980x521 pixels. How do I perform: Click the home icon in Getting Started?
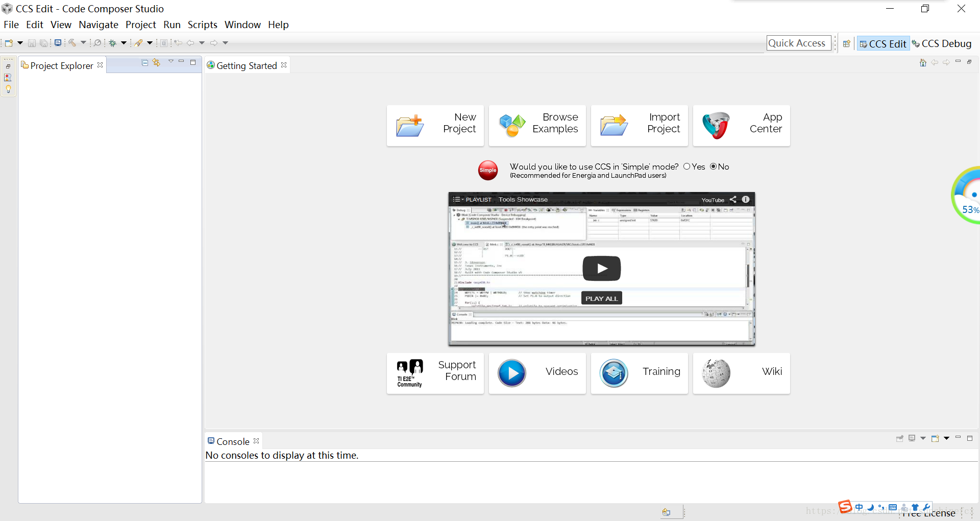point(923,62)
